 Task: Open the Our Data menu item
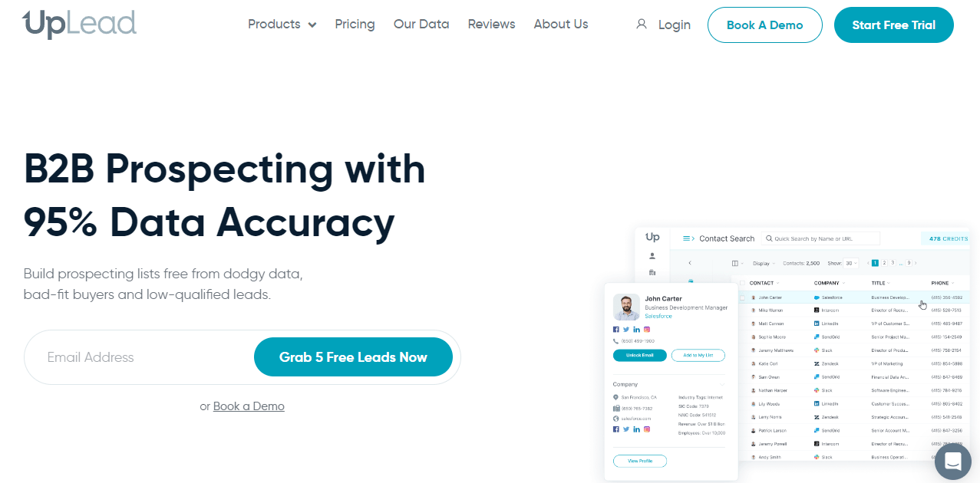pyautogui.click(x=421, y=24)
